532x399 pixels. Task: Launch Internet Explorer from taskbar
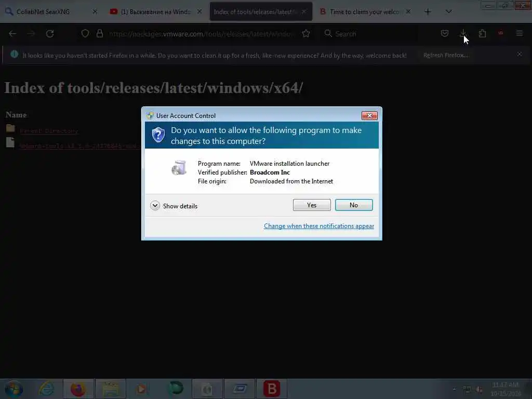point(46,389)
